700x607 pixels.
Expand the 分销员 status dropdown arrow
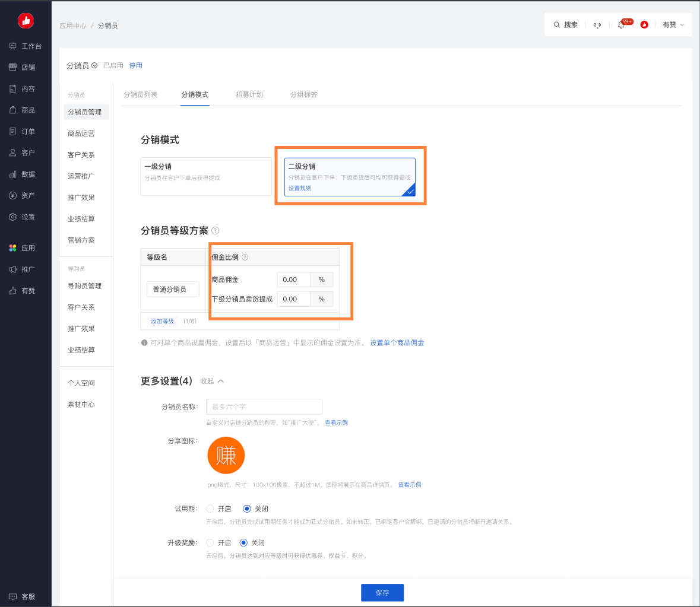[x=94, y=65]
